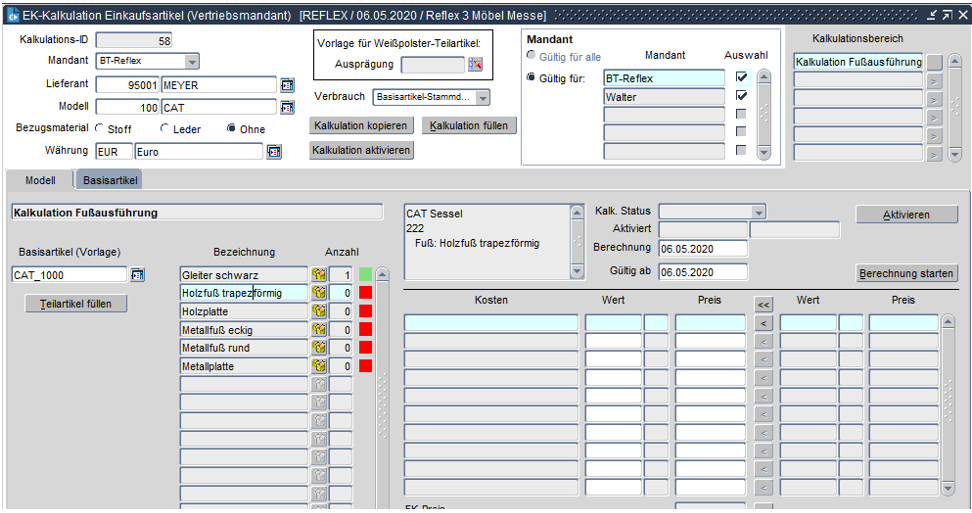The height and width of the screenshot is (513, 972).
Task: Click part icon for Gleiter schwarz row
Action: tap(319, 275)
